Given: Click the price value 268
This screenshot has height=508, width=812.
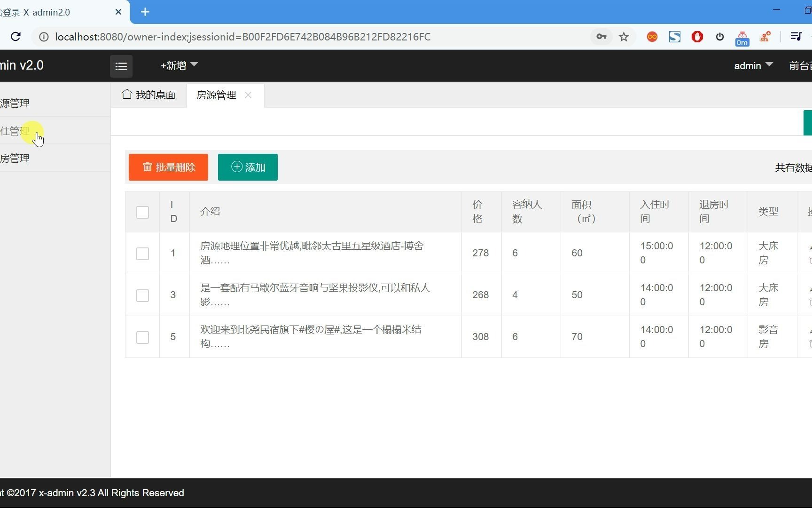Looking at the screenshot, I should (480, 295).
